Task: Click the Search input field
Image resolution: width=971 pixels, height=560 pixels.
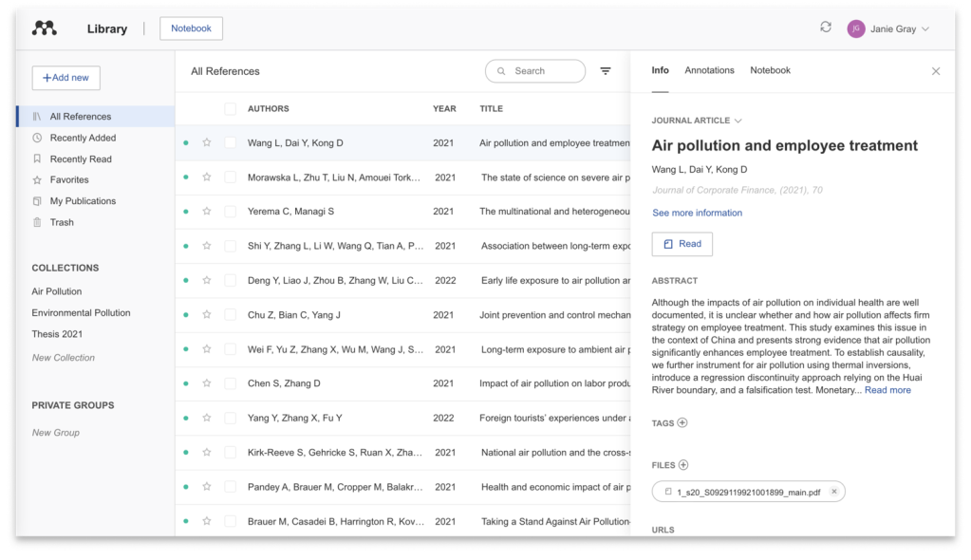Action: click(x=536, y=71)
